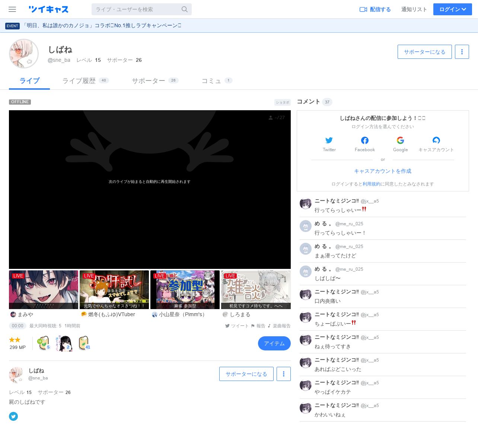The height and width of the screenshot is (448, 478).
Task: Click the 屍のしばねです bio text
Action: 27,402
